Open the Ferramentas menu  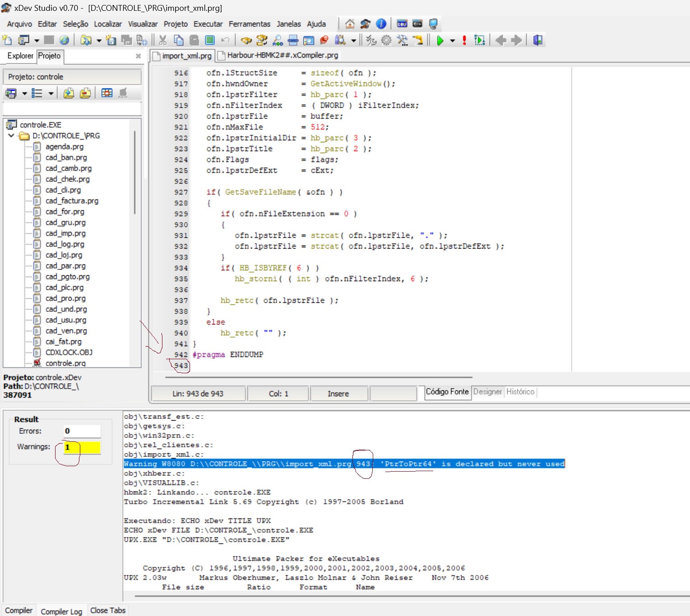pyautogui.click(x=249, y=24)
